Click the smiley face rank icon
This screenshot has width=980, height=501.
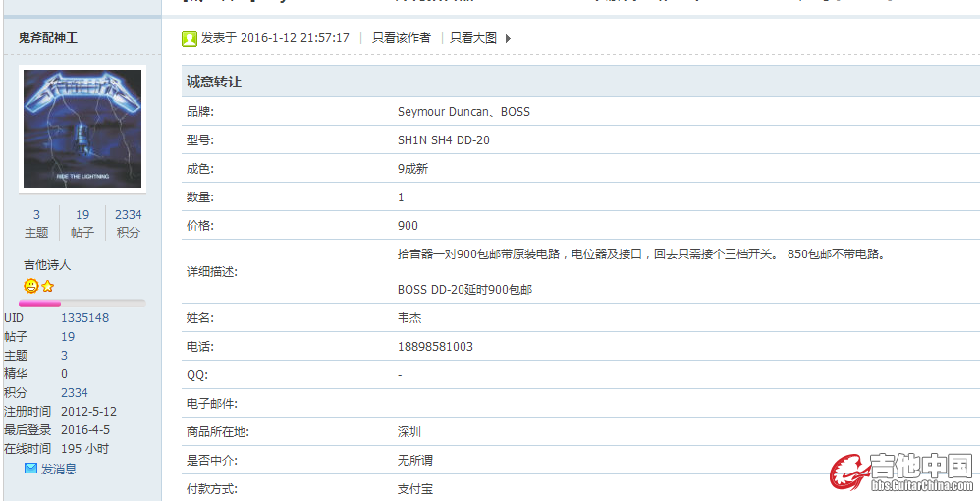(31, 287)
